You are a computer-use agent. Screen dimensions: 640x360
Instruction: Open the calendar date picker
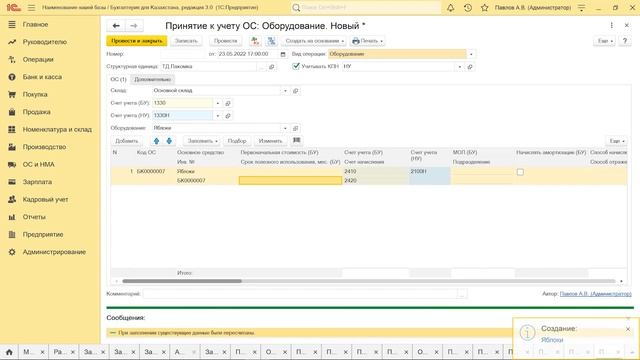click(x=283, y=54)
